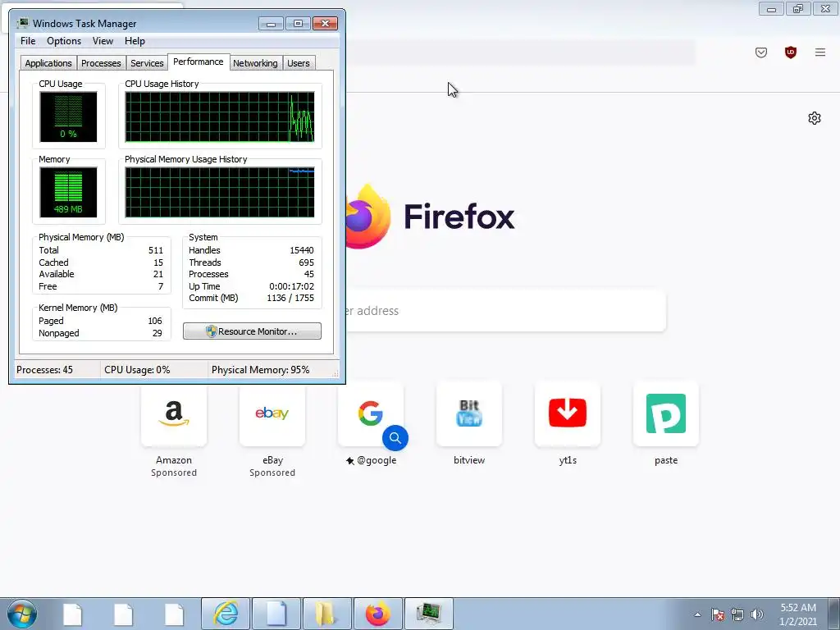This screenshot has height=630, width=840.
Task: Click the Memory 489 MB gauge
Action: (68, 192)
